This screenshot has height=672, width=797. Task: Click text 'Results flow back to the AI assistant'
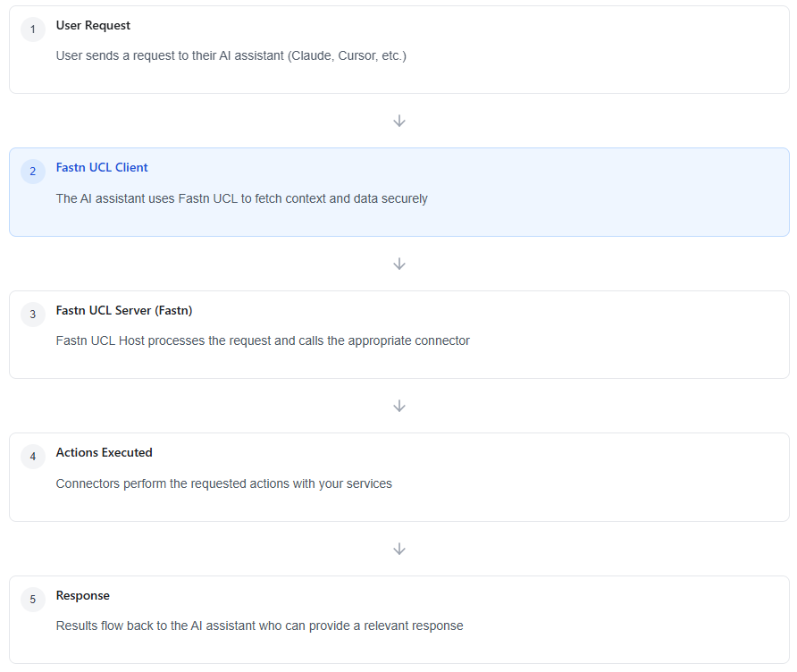point(155,626)
